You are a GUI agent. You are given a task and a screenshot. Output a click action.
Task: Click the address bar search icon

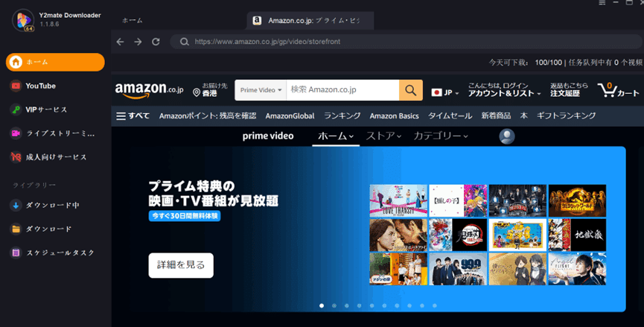pyautogui.click(x=185, y=42)
